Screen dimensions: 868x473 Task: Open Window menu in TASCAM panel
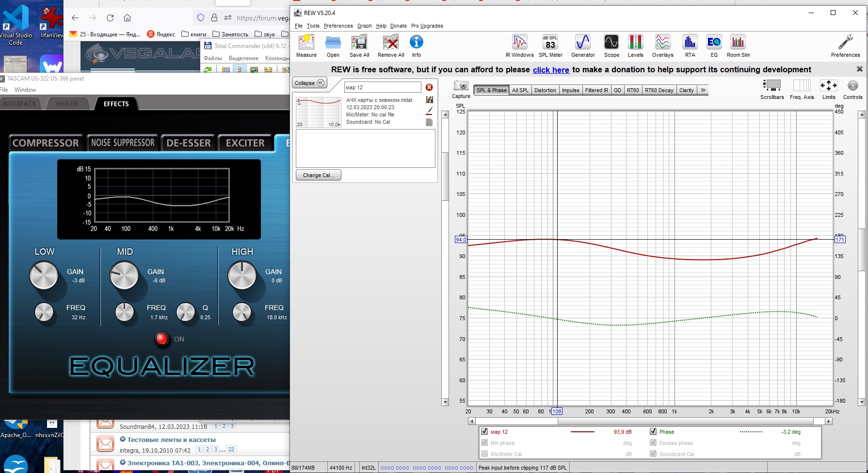pos(25,90)
